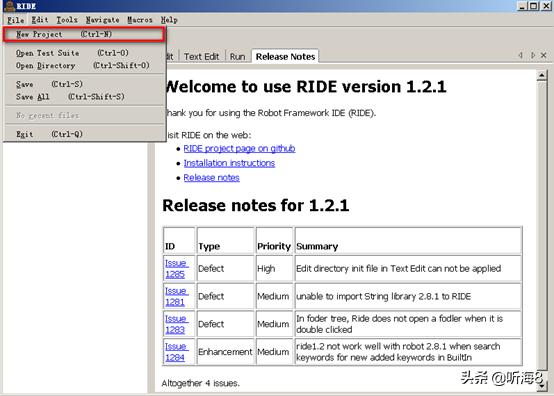Choose New Project from File menu
Screen dimensions: 554x396
click(x=84, y=34)
